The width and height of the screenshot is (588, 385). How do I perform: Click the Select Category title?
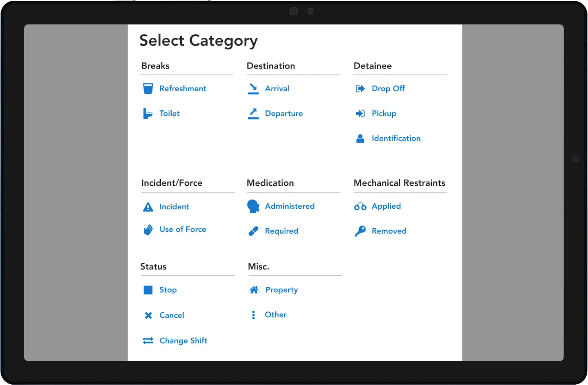pos(199,41)
